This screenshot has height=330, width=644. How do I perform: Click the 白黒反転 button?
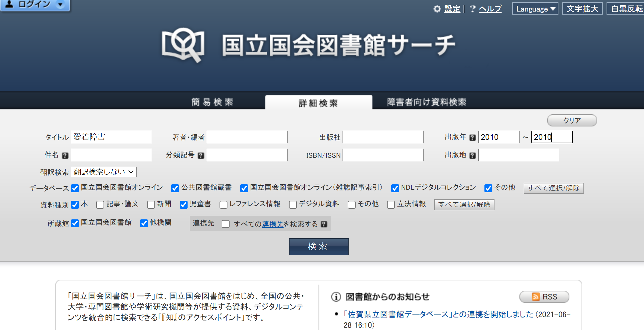626,9
